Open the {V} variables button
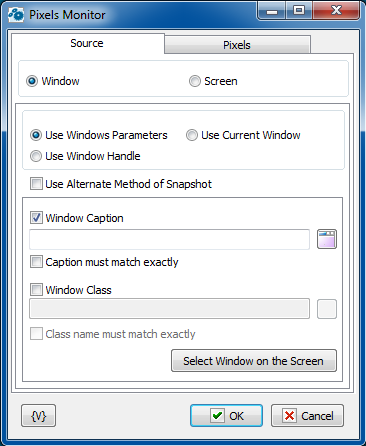The image size is (366, 446). coord(38,416)
